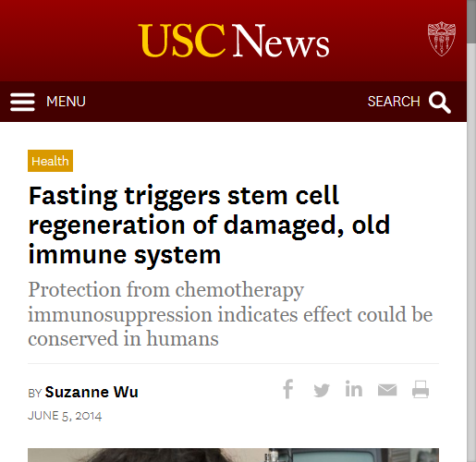Click the scrollbar track below the thumb

pos(471,252)
